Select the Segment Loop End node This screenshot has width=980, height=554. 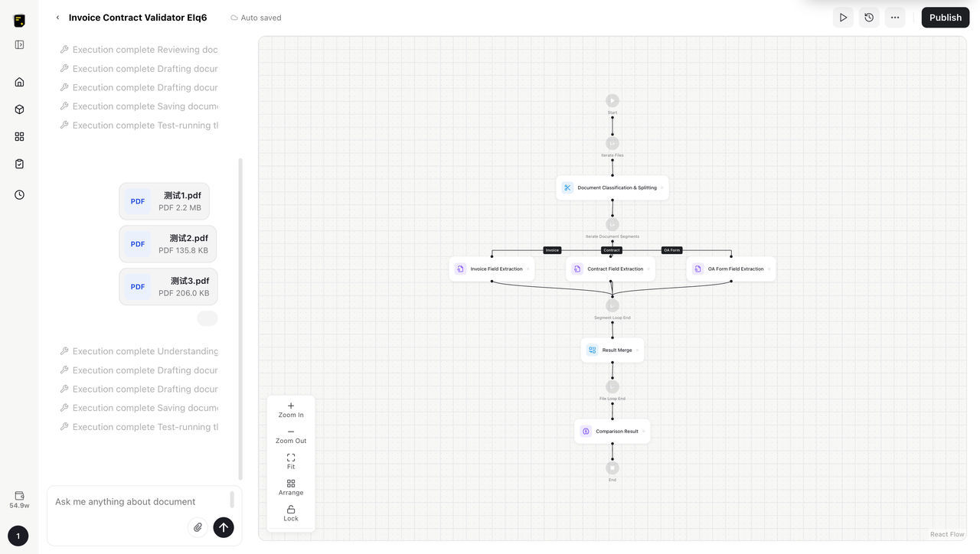(612, 305)
